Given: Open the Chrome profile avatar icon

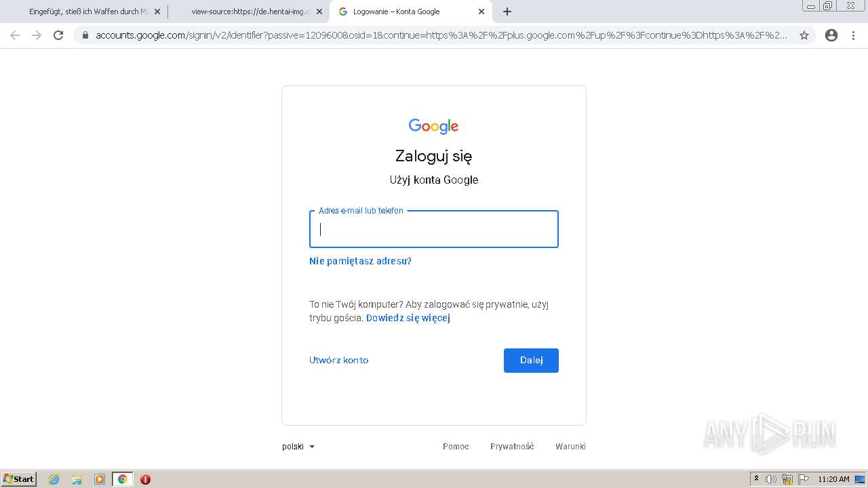Looking at the screenshot, I should coord(831,35).
